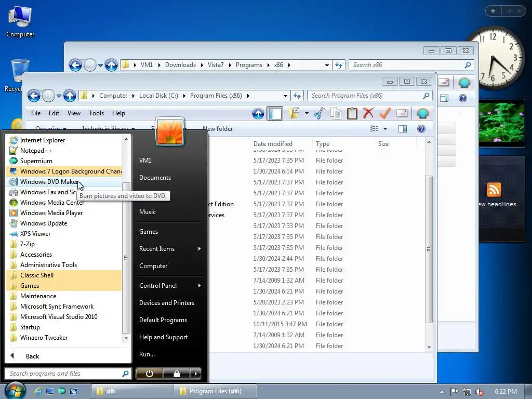Image resolution: width=532 pixels, height=399 pixels.
Task: Open the Edit menu
Action: coord(54,113)
